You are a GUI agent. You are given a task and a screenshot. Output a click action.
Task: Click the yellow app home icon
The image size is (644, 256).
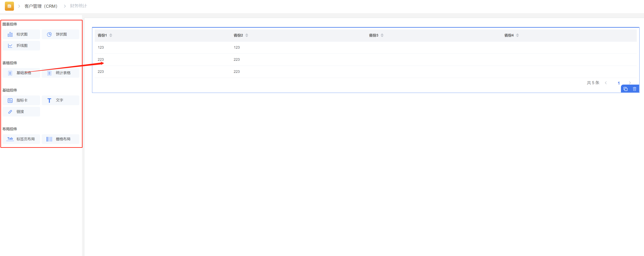(9, 6)
